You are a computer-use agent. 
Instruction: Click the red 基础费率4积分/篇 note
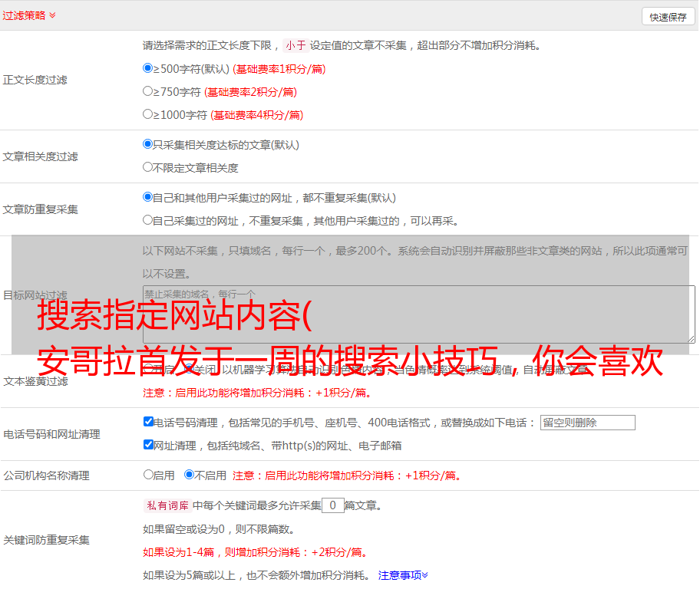[x=256, y=115]
